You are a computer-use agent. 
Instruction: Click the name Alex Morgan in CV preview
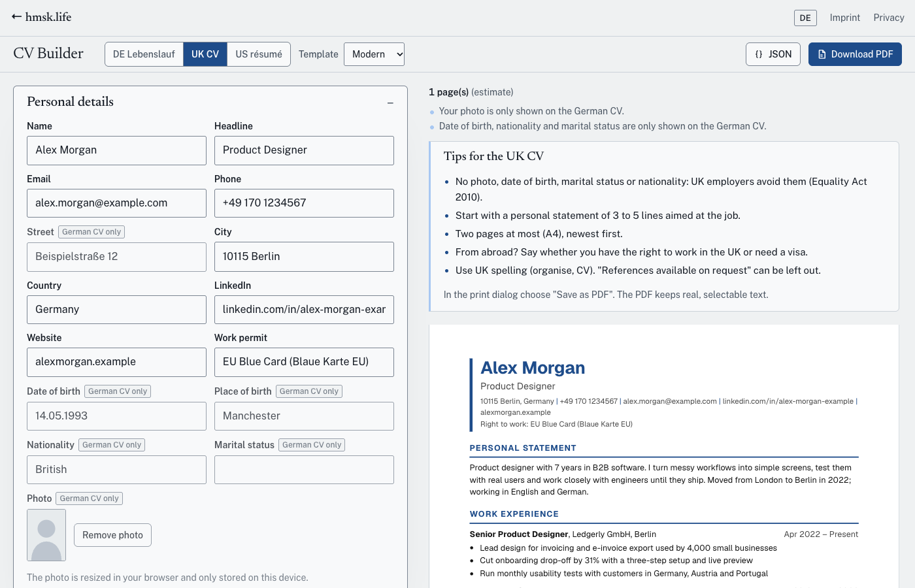click(533, 368)
